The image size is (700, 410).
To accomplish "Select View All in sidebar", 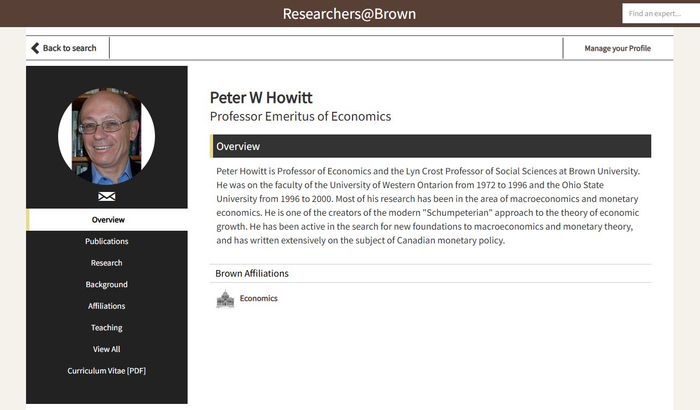I will tap(107, 349).
